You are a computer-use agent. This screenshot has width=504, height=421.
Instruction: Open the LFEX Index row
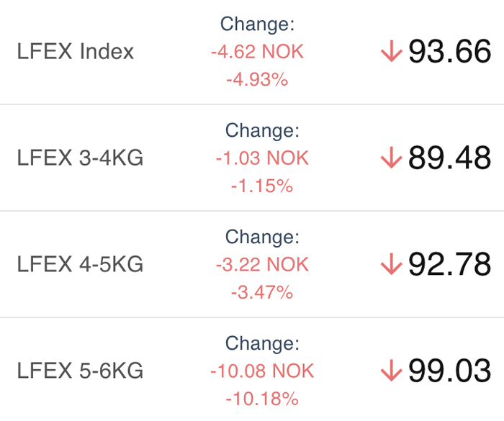(252, 52)
